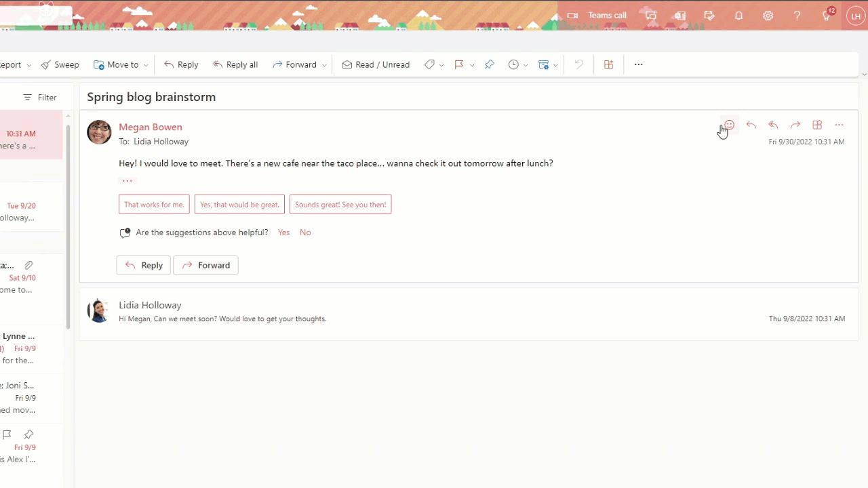868x488 pixels.
Task: Expand the dropdown arrow beside calendar-gear icon
Action: coord(555,65)
